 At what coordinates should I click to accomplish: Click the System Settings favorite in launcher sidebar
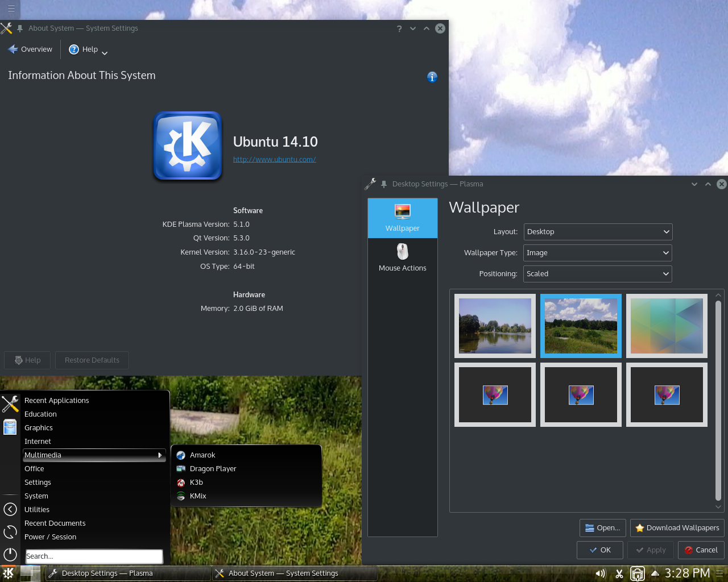pos(10,404)
